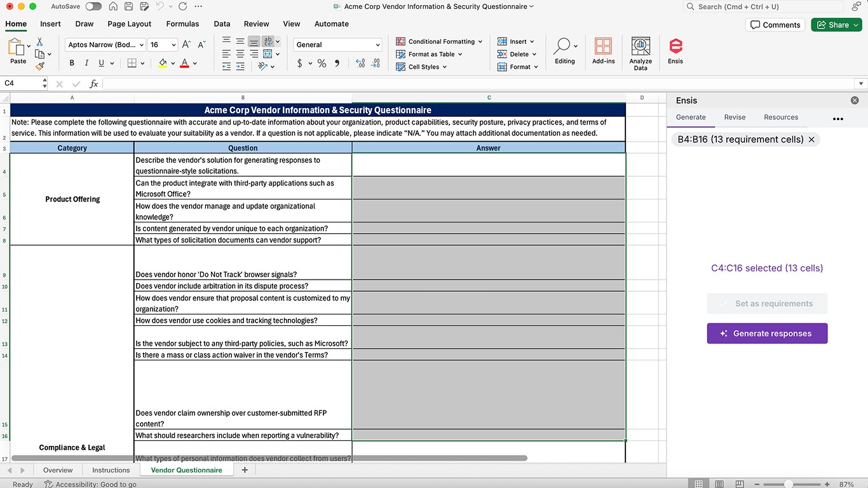Screen dimensions: 868x488
Task: Click the Name Box showing C4
Action: [23, 83]
